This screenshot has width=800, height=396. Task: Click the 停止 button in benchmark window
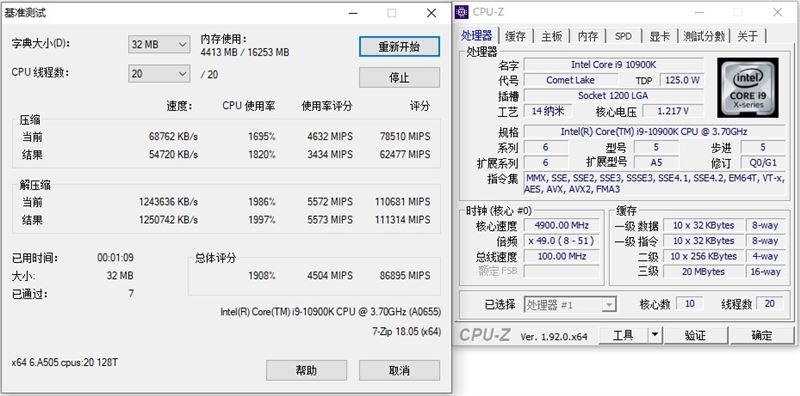click(x=399, y=78)
